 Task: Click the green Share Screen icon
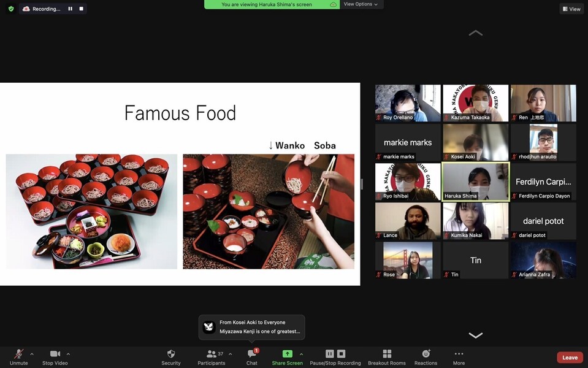click(287, 354)
